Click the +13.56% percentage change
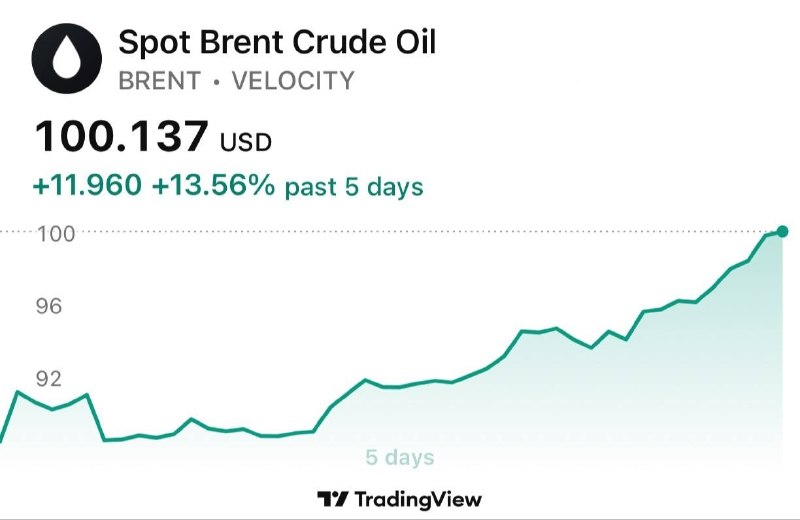This screenshot has width=800, height=520. point(213,185)
